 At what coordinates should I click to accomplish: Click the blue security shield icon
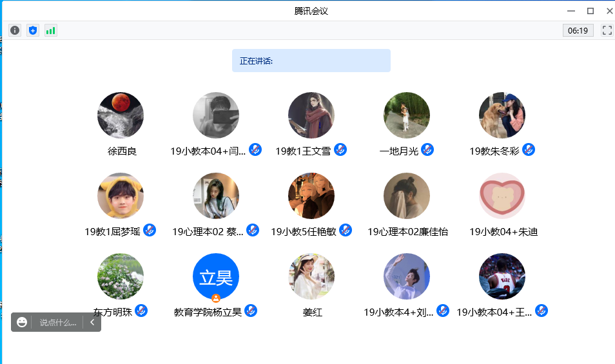point(33,30)
